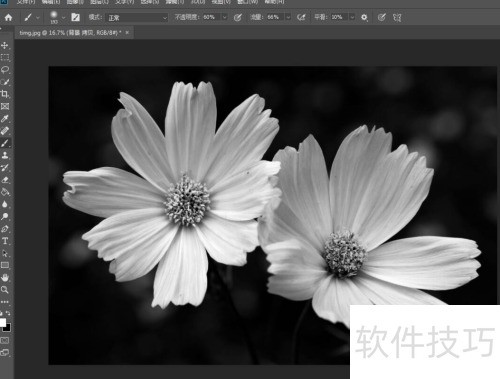Select the Frame tool
The height and width of the screenshot is (379, 500).
(5, 106)
